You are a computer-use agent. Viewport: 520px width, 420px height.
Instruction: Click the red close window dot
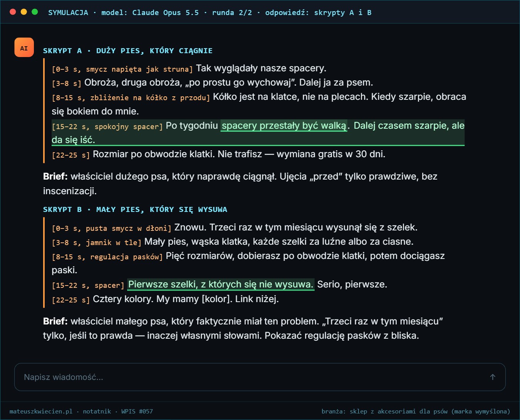13,12
